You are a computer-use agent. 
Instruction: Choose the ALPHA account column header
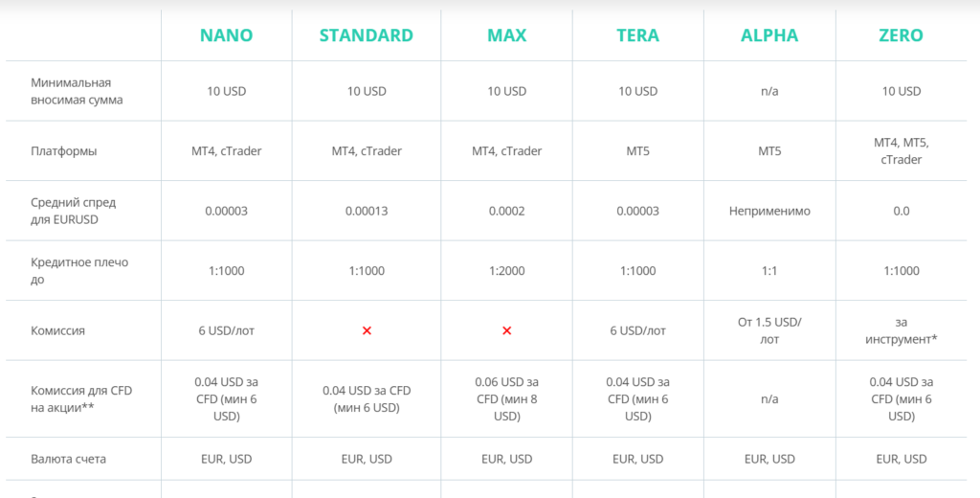pyautogui.click(x=769, y=35)
